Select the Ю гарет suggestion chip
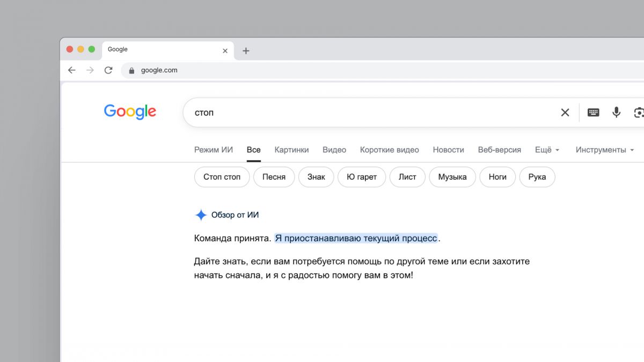Image resolution: width=644 pixels, height=362 pixels. pos(362,177)
